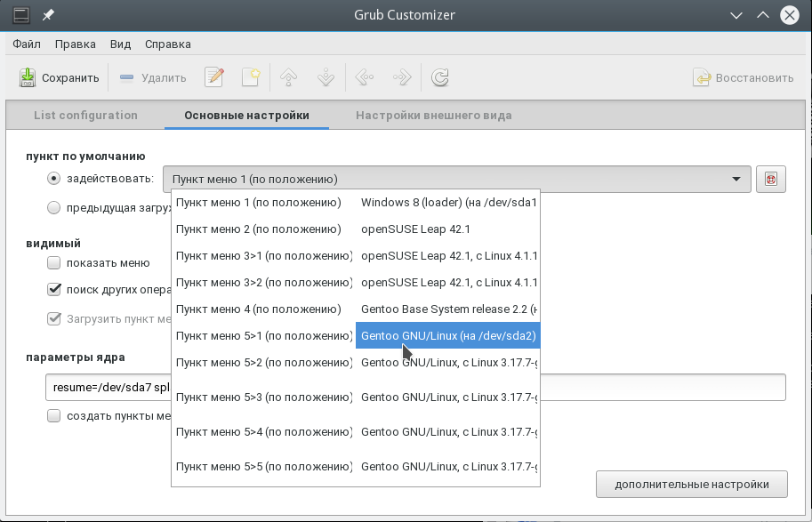Switch to 'Настройки внешнего вида' tab
Image resolution: width=812 pixels, height=522 pixels.
point(433,116)
